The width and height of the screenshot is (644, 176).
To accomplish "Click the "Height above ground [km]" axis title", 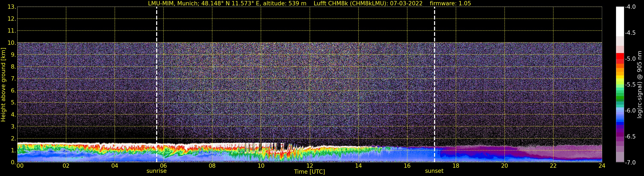I will (x=3, y=85).
